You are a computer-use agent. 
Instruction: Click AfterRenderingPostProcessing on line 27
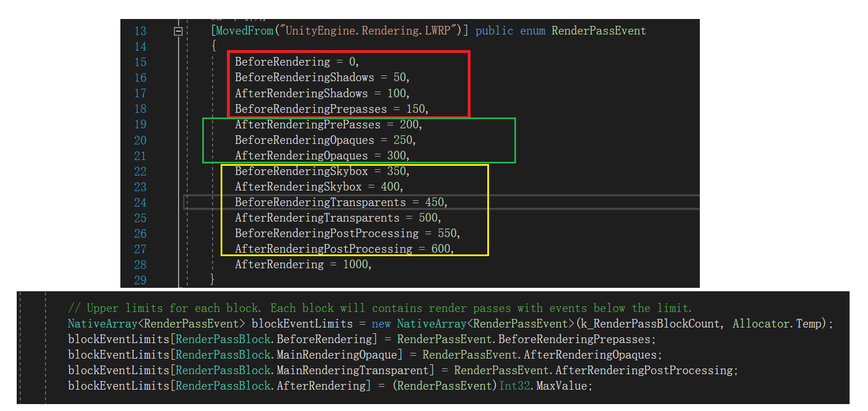[323, 249]
